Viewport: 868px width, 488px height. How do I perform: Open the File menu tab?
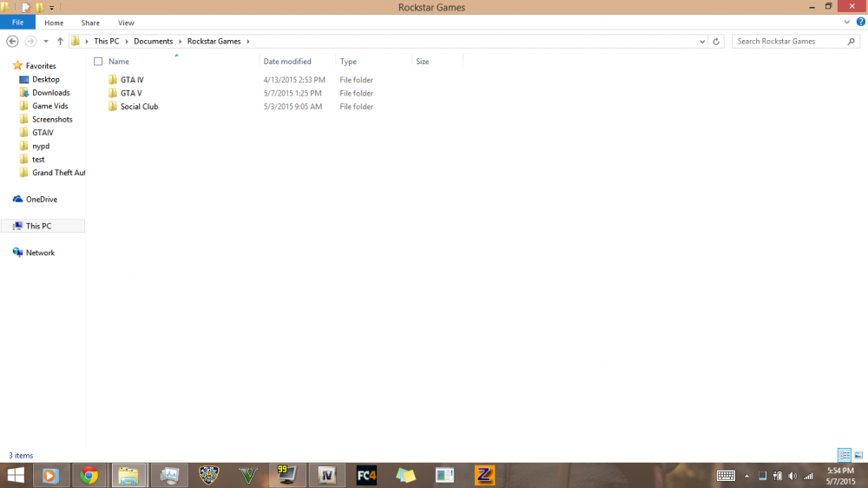point(17,23)
